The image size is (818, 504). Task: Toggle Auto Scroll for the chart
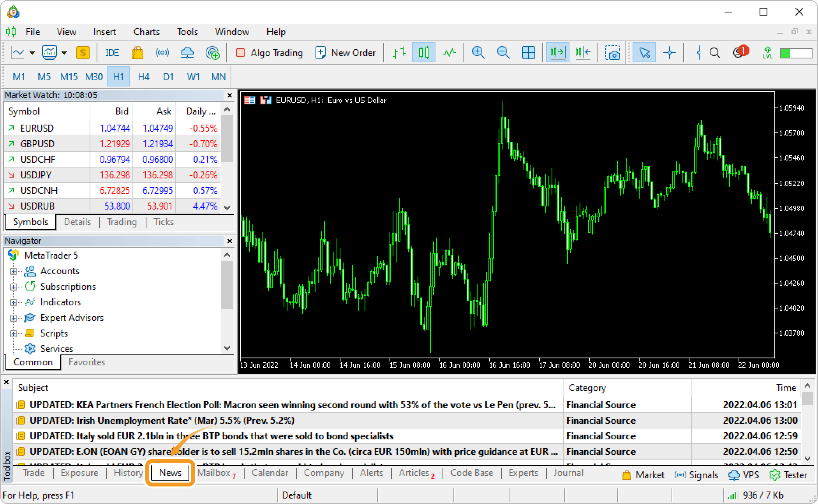(x=557, y=52)
